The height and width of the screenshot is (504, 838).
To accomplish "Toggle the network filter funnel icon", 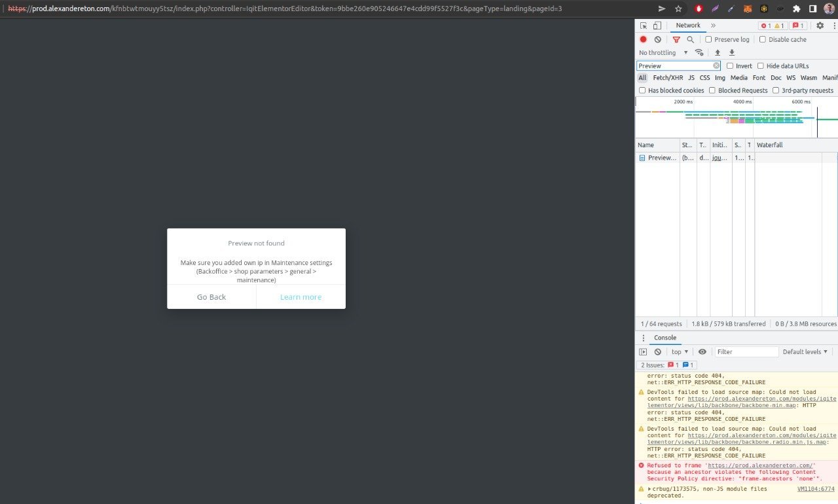I will [676, 39].
